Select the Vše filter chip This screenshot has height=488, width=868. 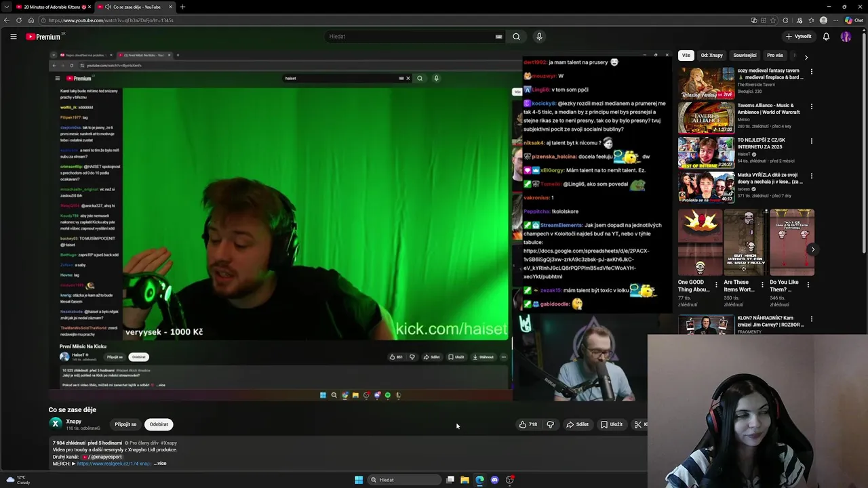[x=686, y=56]
